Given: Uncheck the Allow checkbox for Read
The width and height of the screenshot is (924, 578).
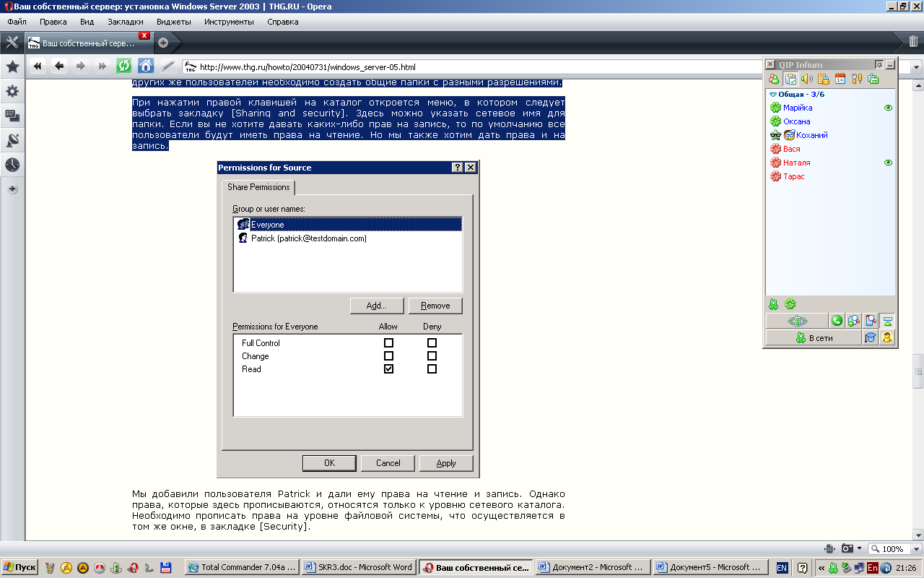Looking at the screenshot, I should point(388,369).
